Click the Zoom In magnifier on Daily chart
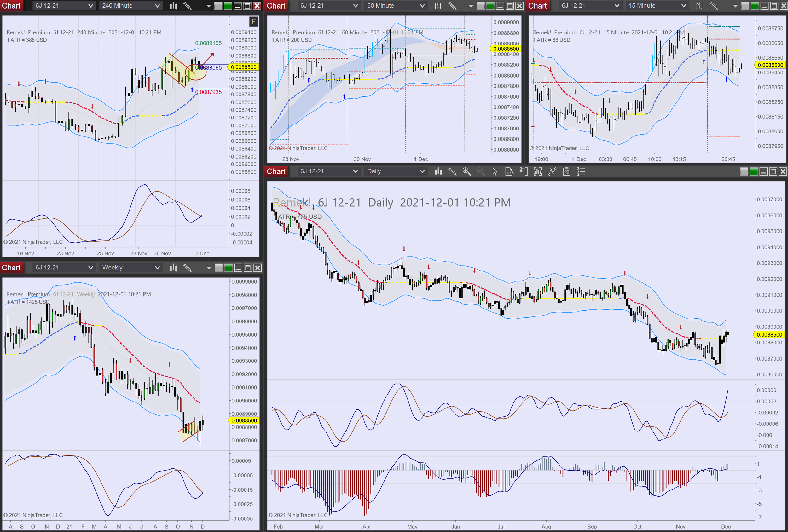This screenshot has width=788, height=532. coord(466,171)
